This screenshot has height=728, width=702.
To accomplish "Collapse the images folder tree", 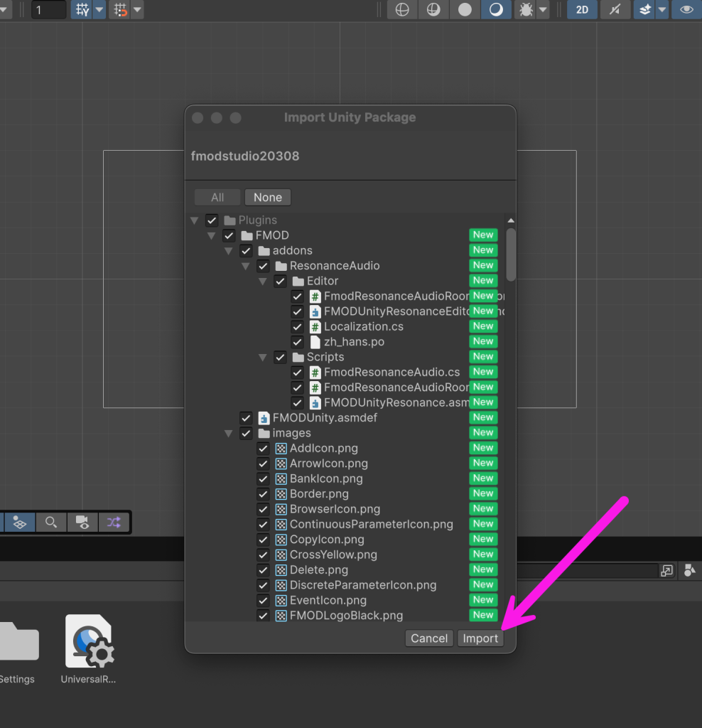I will coord(229,433).
